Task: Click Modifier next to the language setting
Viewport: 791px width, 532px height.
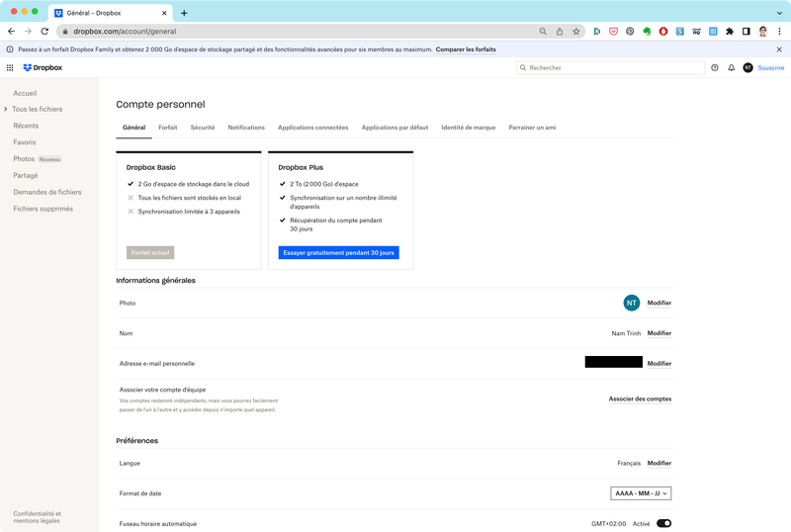Action: point(659,463)
